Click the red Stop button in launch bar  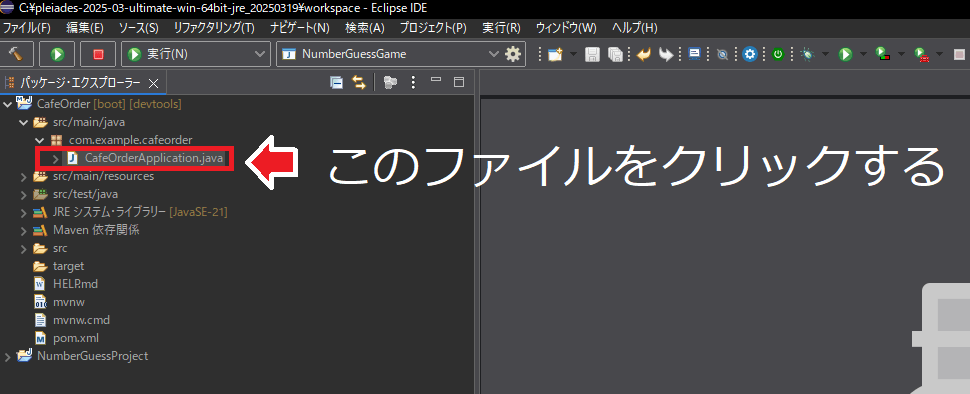coord(98,54)
